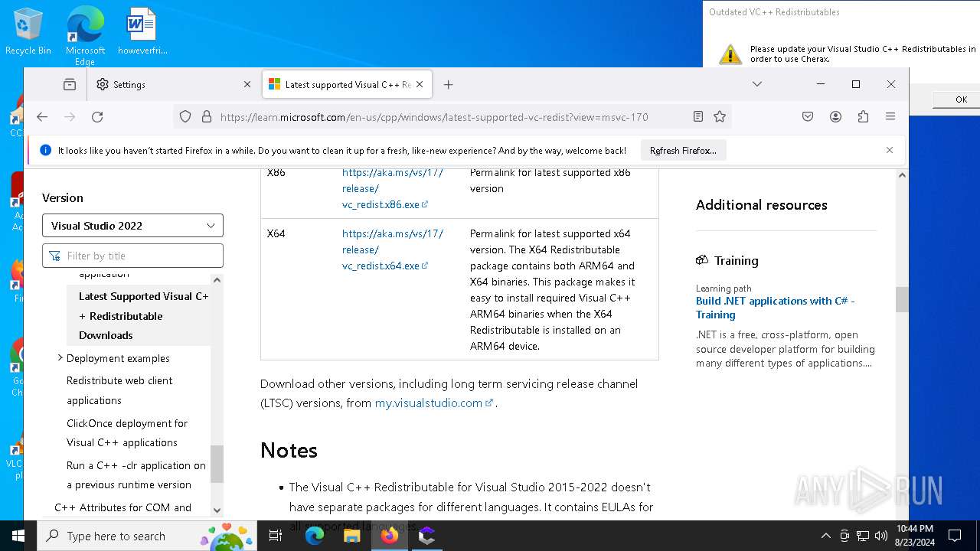The height and width of the screenshot is (551, 980).
Task: Select Latest Supported Visual C++ Redistributable Downloads item
Action: (x=143, y=315)
